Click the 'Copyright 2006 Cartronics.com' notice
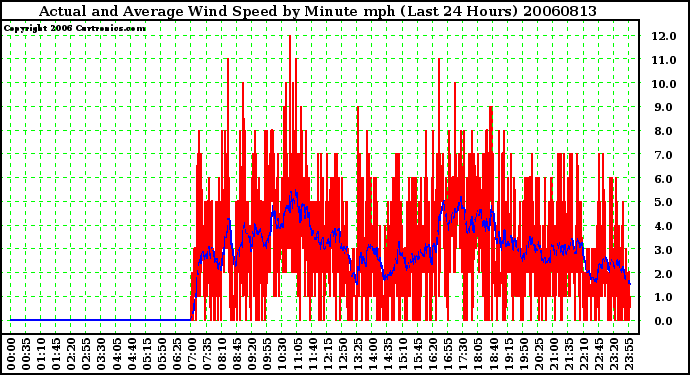This screenshot has height=375, width=690. point(75,28)
